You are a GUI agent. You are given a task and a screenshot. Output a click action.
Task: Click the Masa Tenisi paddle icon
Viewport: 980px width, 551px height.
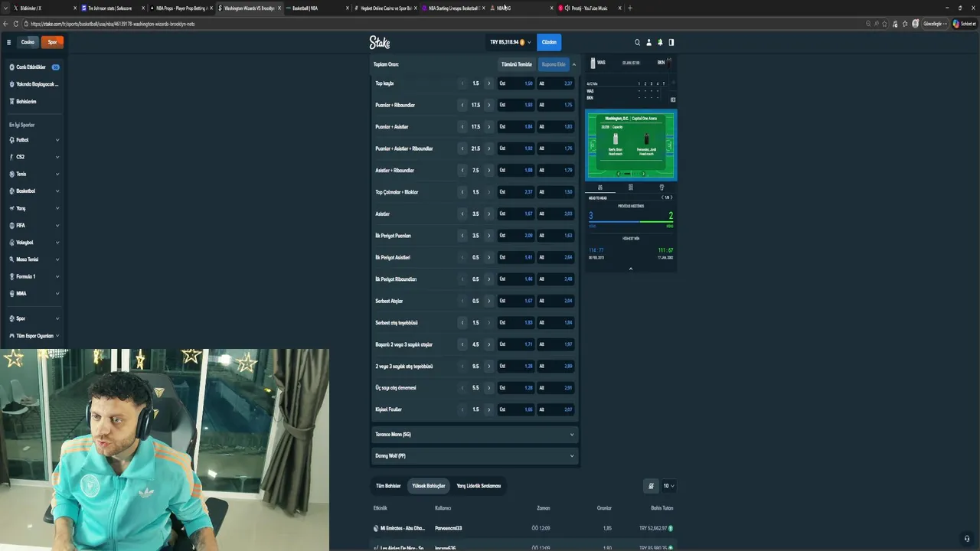pyautogui.click(x=11, y=259)
